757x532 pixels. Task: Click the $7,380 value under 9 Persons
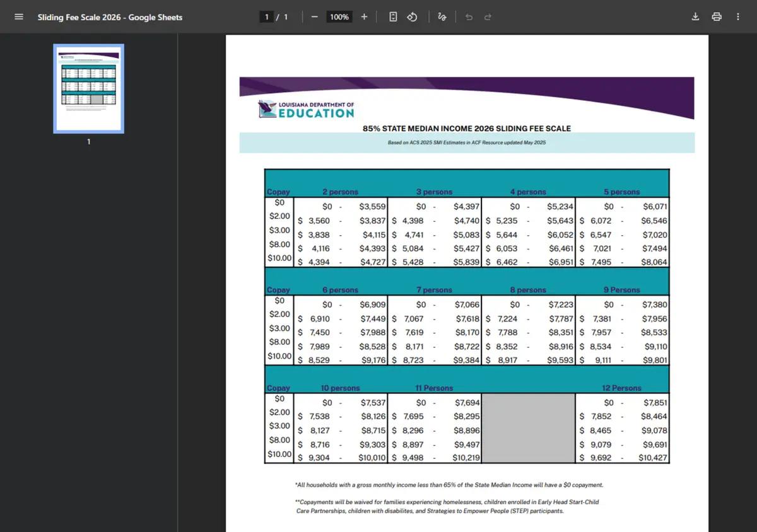pos(655,305)
